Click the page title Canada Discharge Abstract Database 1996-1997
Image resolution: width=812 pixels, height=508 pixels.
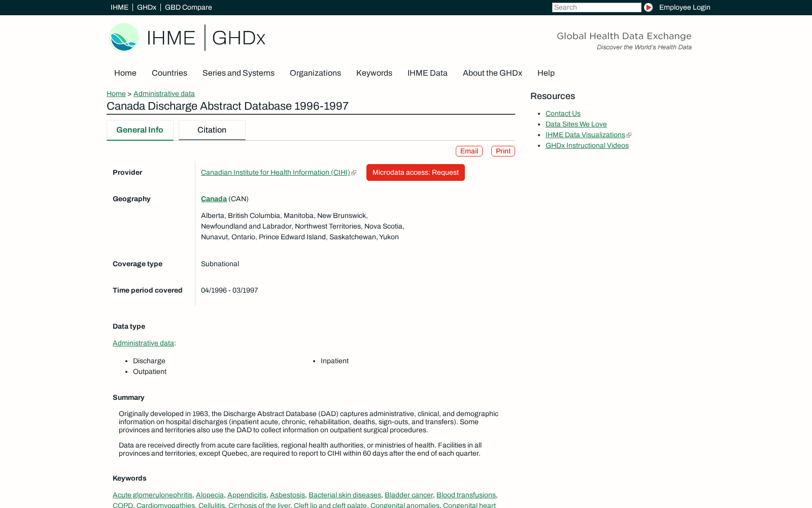(227, 106)
